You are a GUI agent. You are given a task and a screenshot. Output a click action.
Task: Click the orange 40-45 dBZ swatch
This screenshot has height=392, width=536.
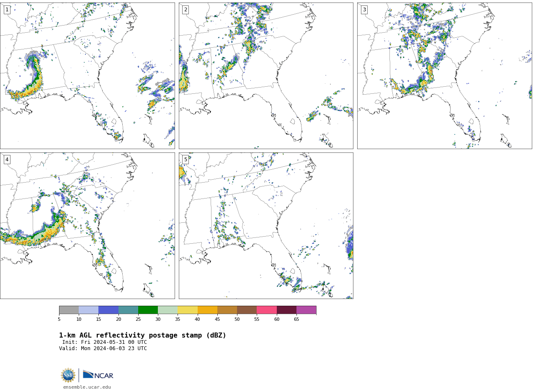point(207,310)
